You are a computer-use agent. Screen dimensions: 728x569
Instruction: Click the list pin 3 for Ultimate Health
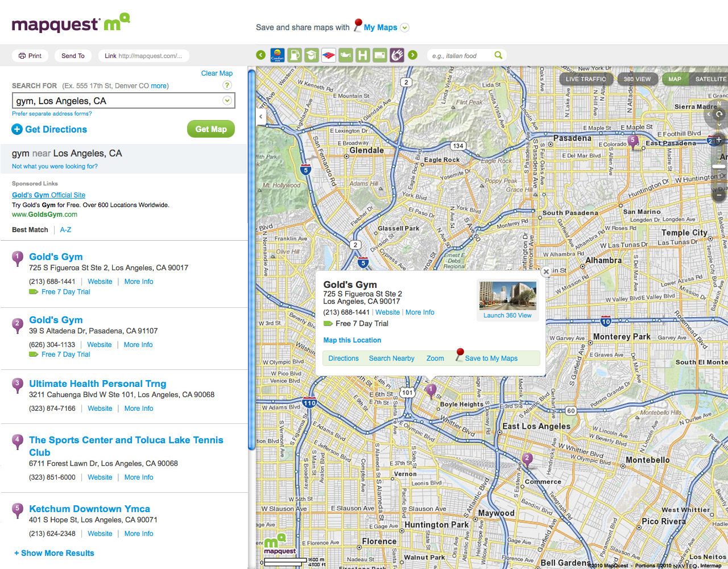click(x=18, y=386)
